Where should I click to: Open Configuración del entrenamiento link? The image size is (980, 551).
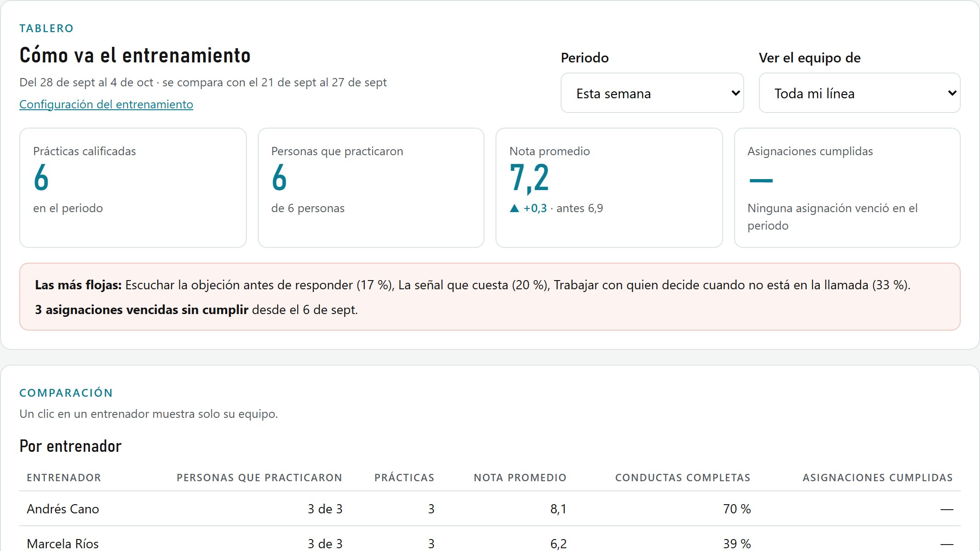point(106,104)
